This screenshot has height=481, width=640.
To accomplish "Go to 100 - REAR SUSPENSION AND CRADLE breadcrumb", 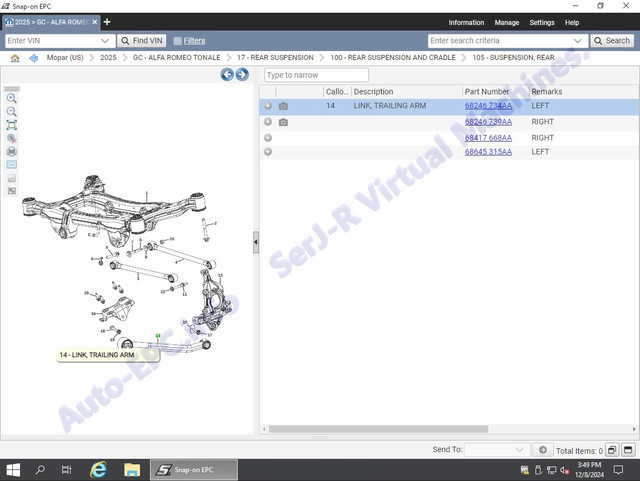I will pyautogui.click(x=393, y=58).
